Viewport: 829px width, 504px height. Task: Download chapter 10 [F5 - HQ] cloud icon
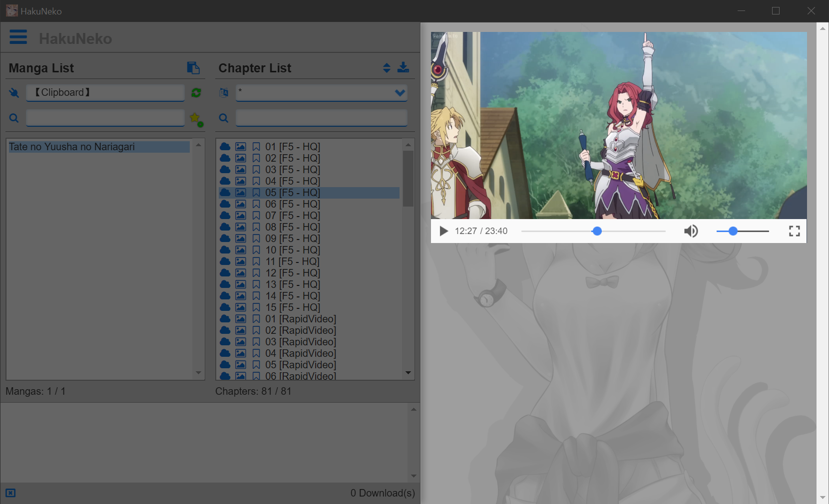point(225,250)
